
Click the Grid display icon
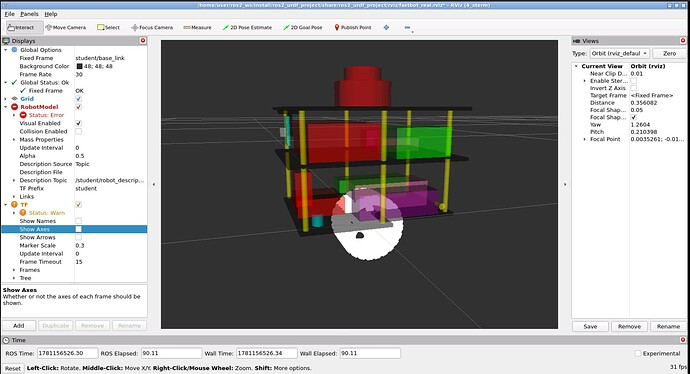[15, 99]
